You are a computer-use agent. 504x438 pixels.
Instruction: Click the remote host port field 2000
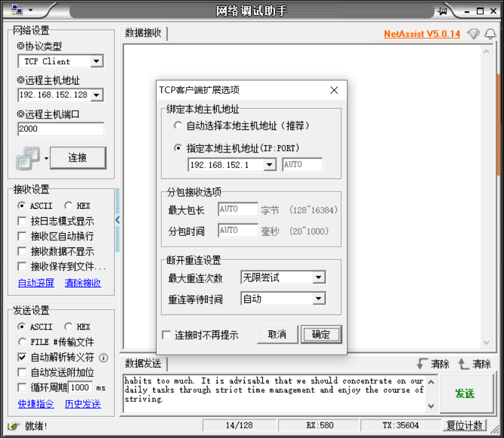click(x=61, y=129)
